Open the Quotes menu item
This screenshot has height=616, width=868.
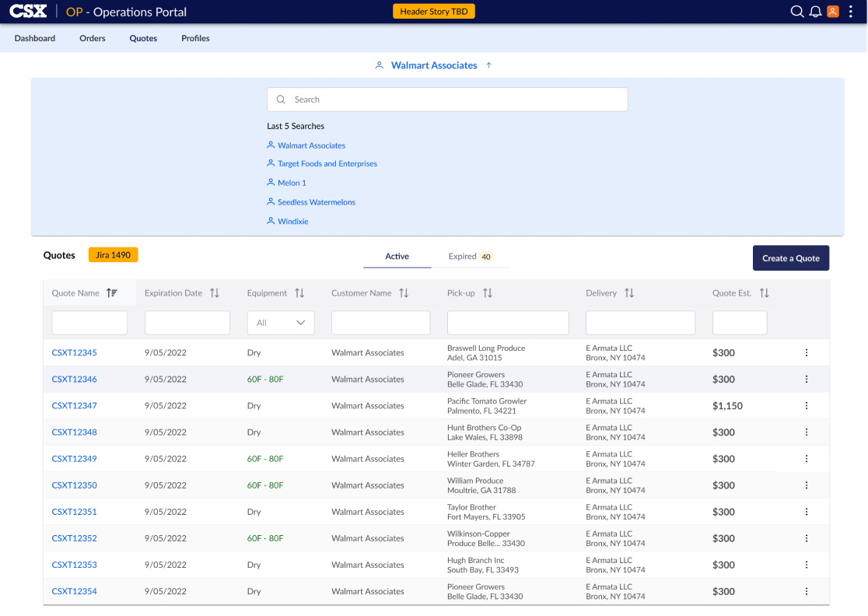click(x=143, y=38)
